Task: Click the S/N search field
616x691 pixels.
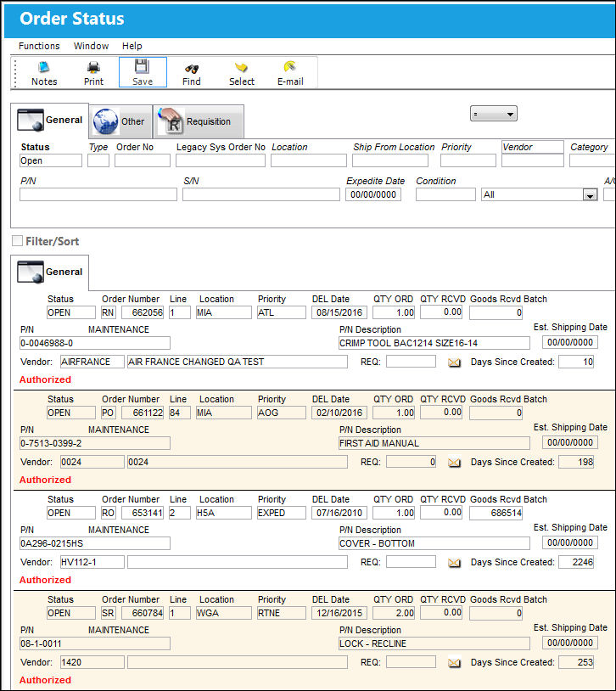Action: point(260,194)
